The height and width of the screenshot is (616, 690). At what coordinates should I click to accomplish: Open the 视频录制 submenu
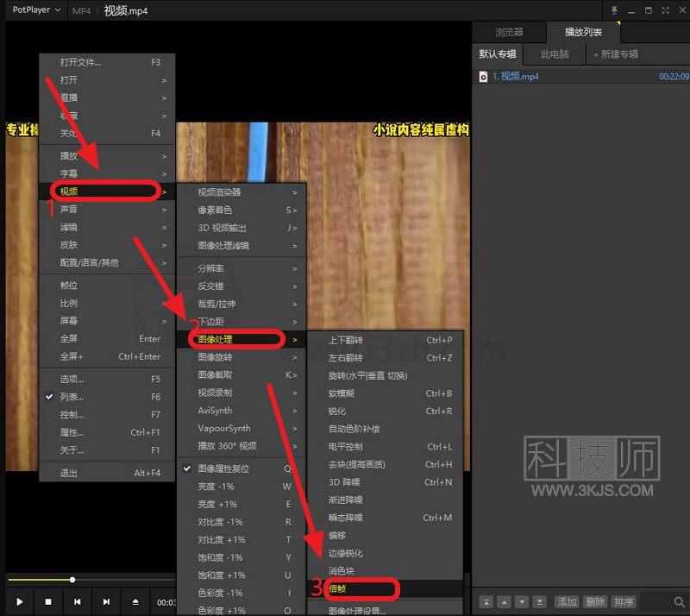tap(241, 393)
